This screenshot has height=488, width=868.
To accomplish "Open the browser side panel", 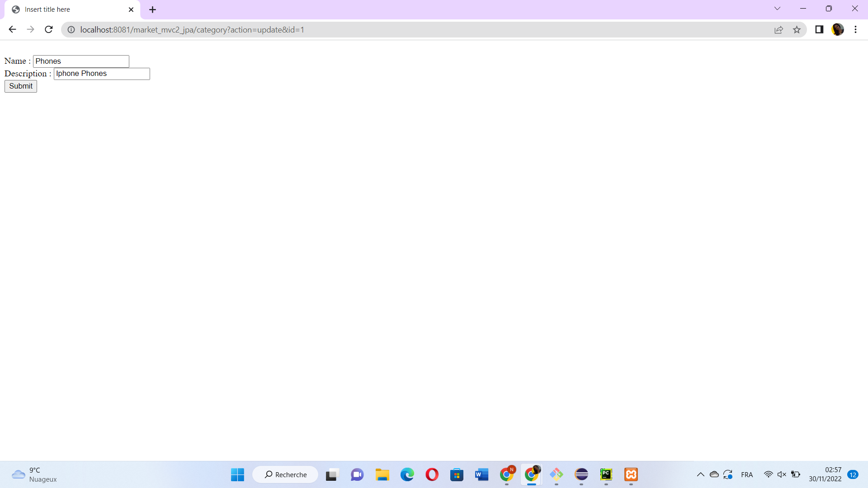I will (x=819, y=30).
